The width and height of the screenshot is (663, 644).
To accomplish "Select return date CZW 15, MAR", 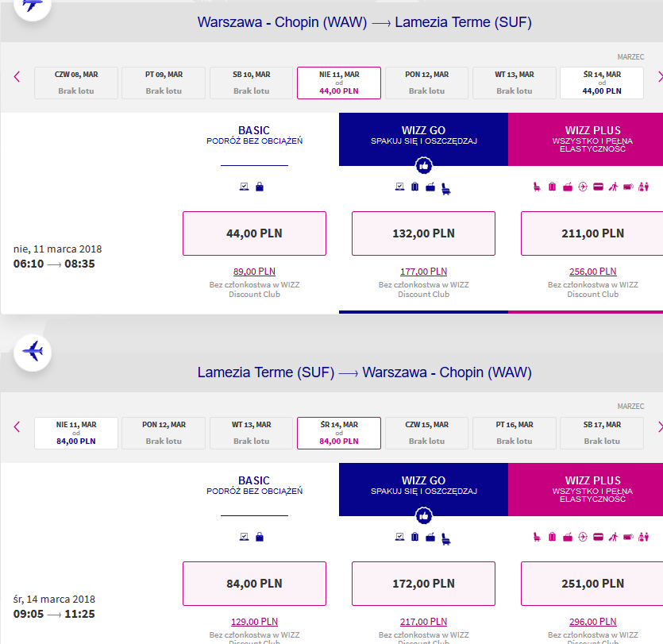I will coord(426,433).
